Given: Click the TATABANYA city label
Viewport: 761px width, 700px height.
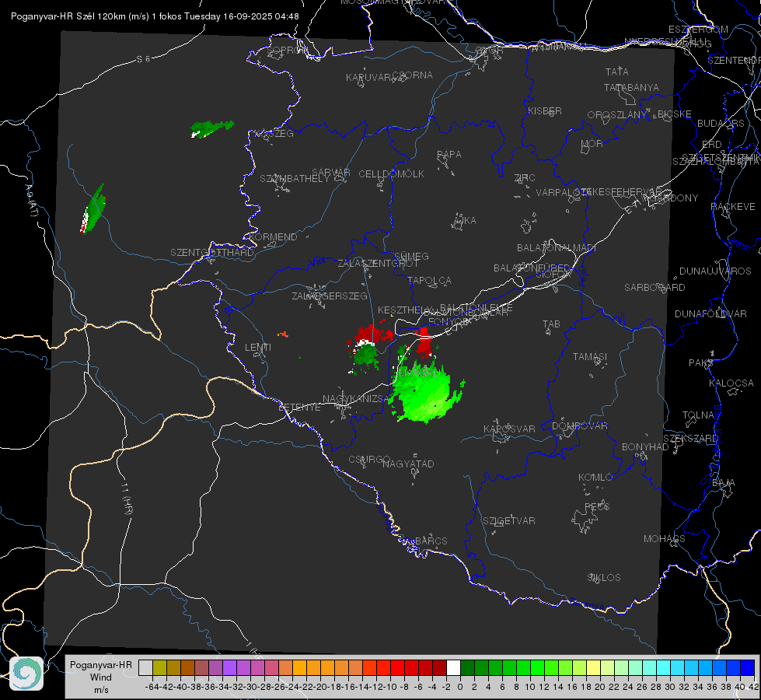Looking at the screenshot, I should click(631, 87).
